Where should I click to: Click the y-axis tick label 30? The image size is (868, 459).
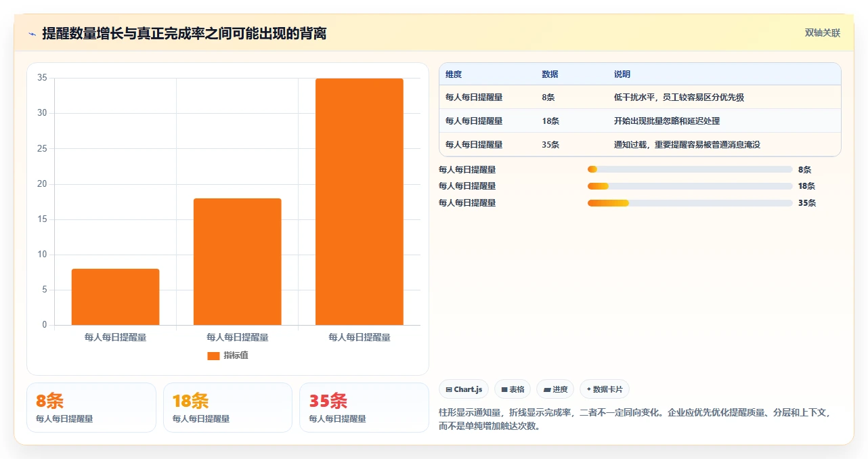[42, 113]
